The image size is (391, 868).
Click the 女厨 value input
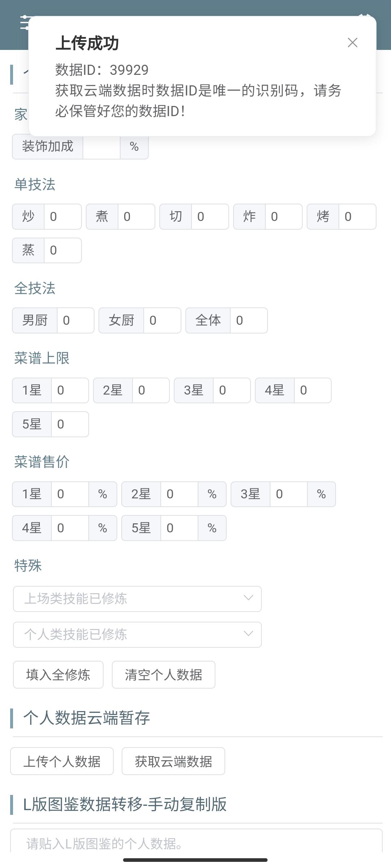(162, 320)
